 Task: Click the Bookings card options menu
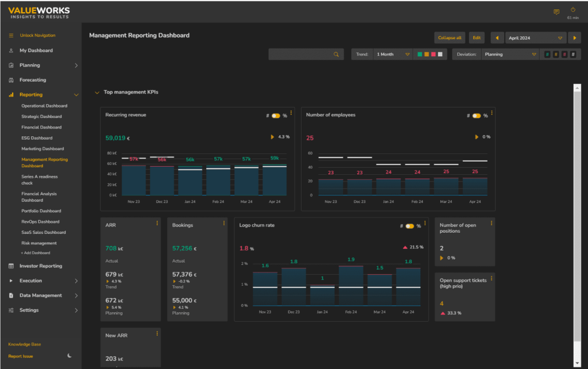click(223, 224)
